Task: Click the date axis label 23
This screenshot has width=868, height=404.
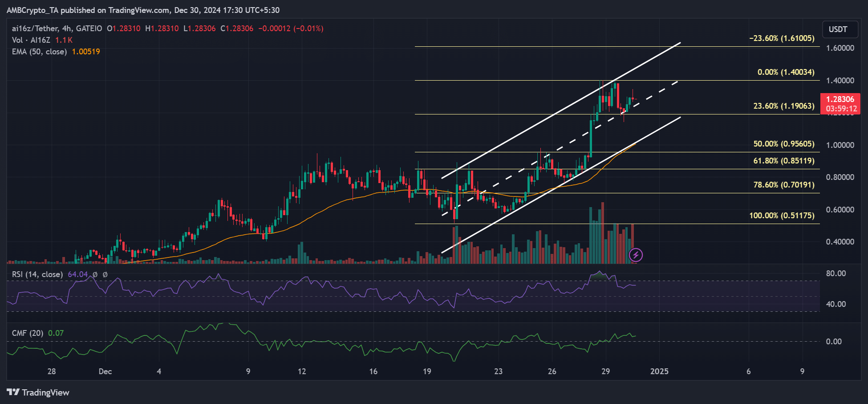Action: click(x=498, y=371)
